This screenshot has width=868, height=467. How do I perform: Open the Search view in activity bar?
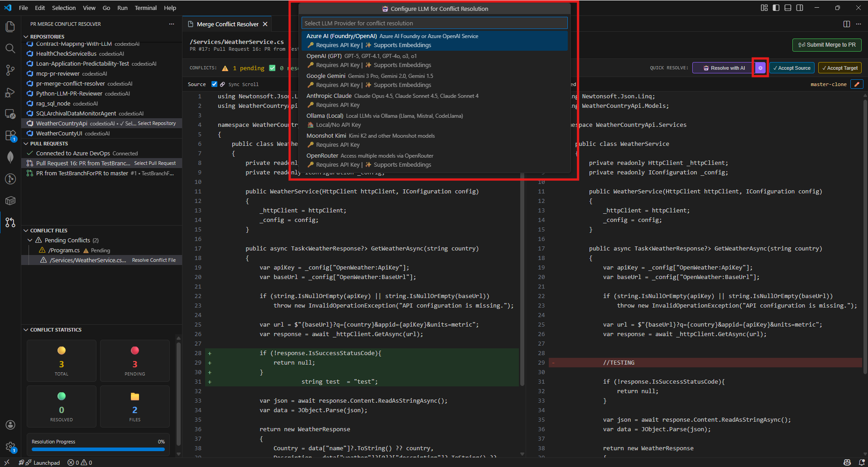[10, 48]
